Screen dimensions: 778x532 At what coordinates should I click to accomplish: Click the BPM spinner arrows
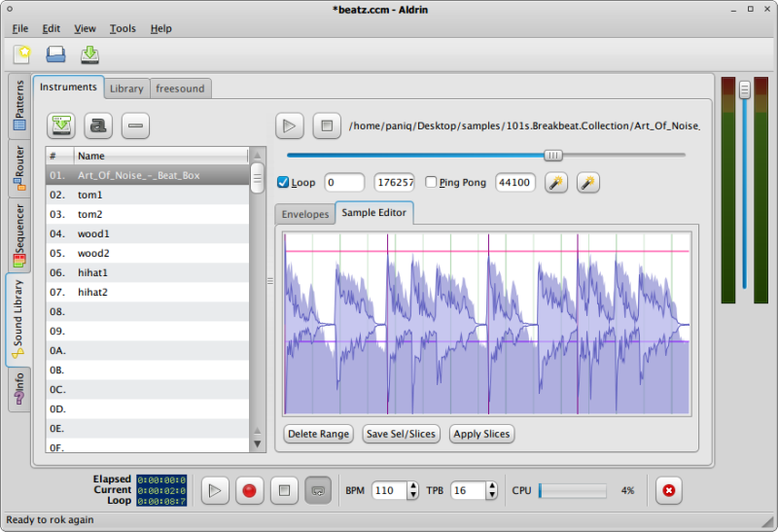(x=410, y=491)
